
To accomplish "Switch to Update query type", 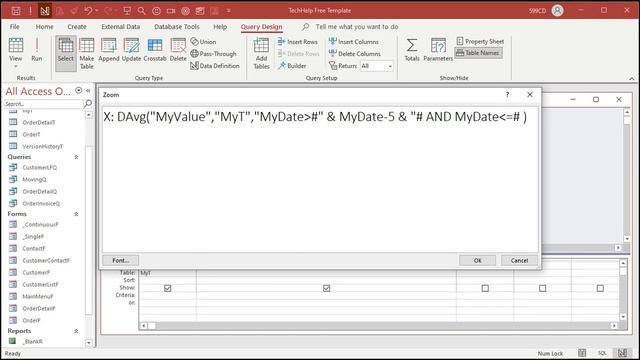I will [131, 50].
